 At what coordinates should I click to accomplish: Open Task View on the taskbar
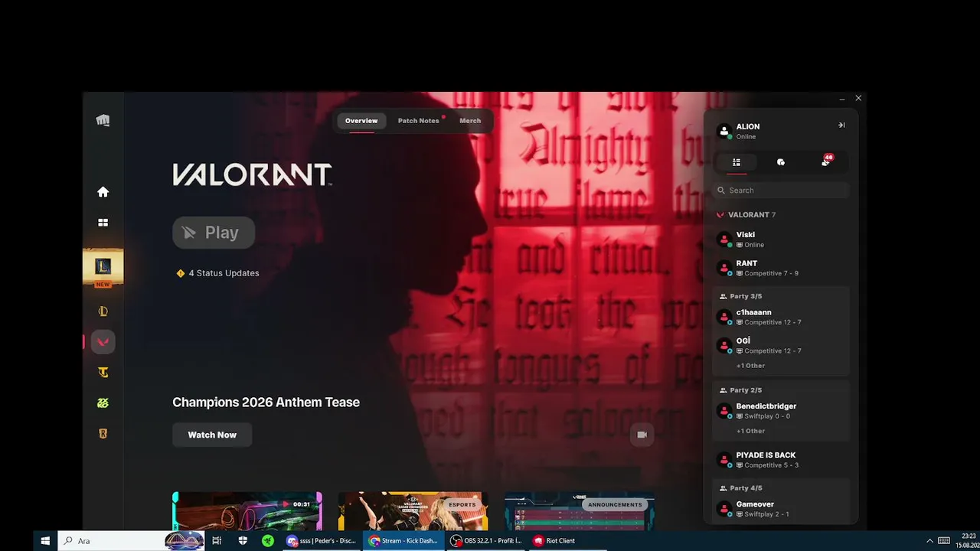point(217,541)
